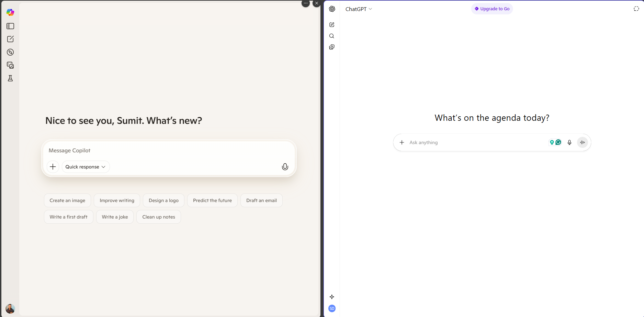Click the plus button in Copilot composer
Image resolution: width=644 pixels, height=317 pixels.
[x=53, y=167]
